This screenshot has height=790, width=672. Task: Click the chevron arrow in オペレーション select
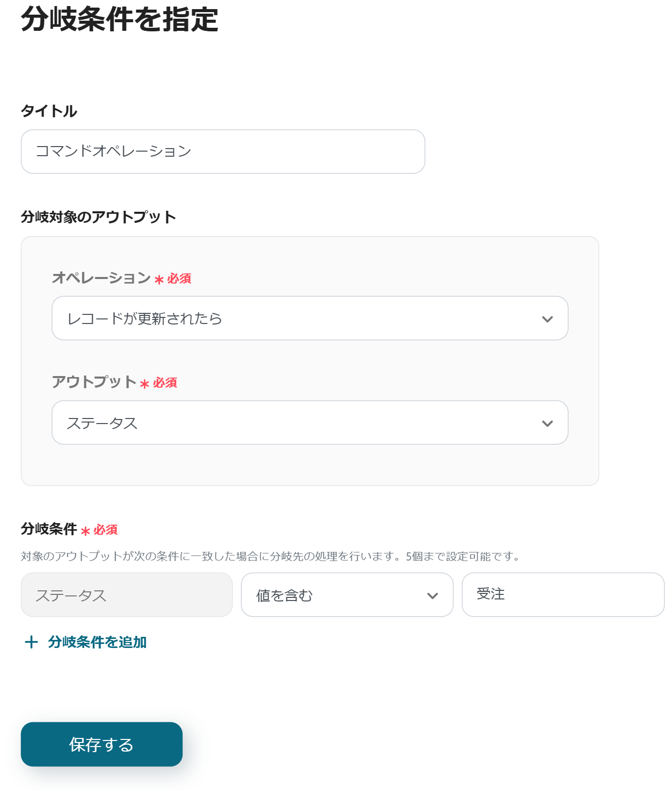[x=547, y=319]
